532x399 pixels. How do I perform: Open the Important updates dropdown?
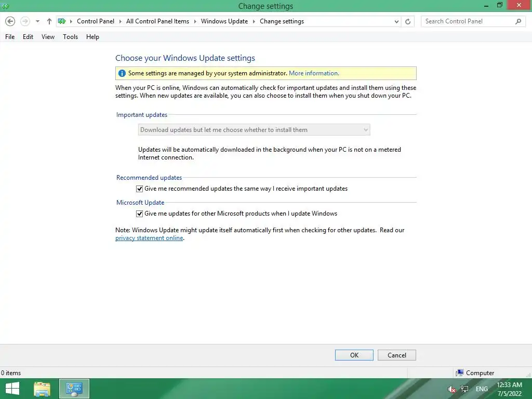(x=254, y=129)
